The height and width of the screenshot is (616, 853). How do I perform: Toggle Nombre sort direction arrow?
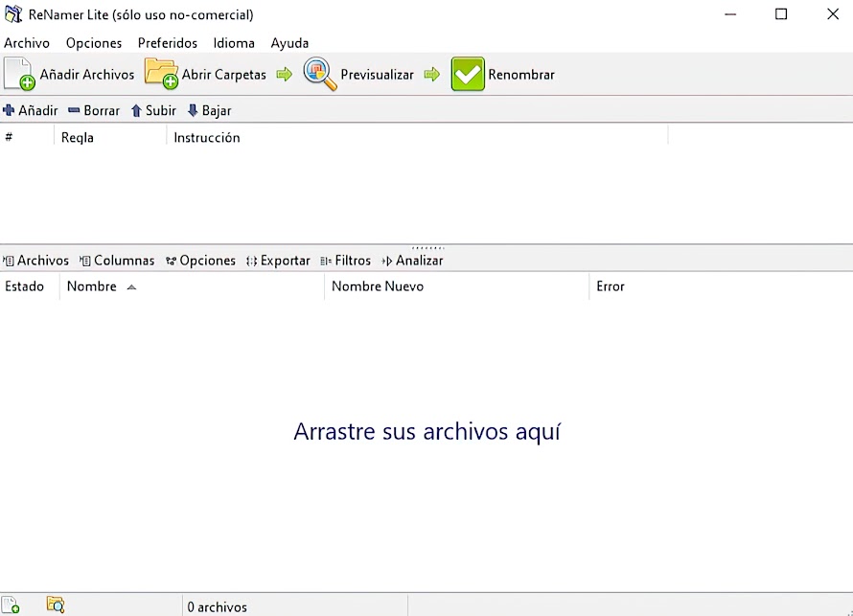[x=131, y=287]
